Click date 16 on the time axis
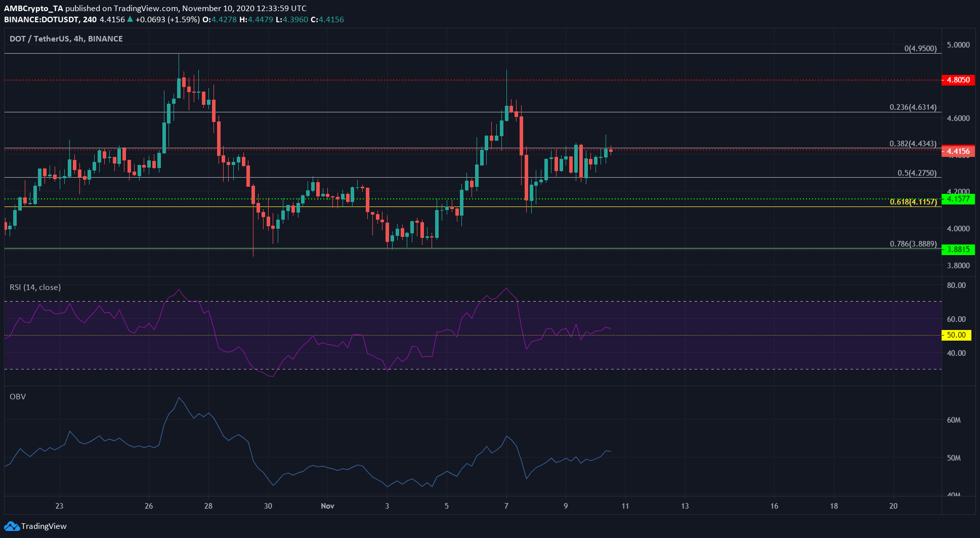 774,506
